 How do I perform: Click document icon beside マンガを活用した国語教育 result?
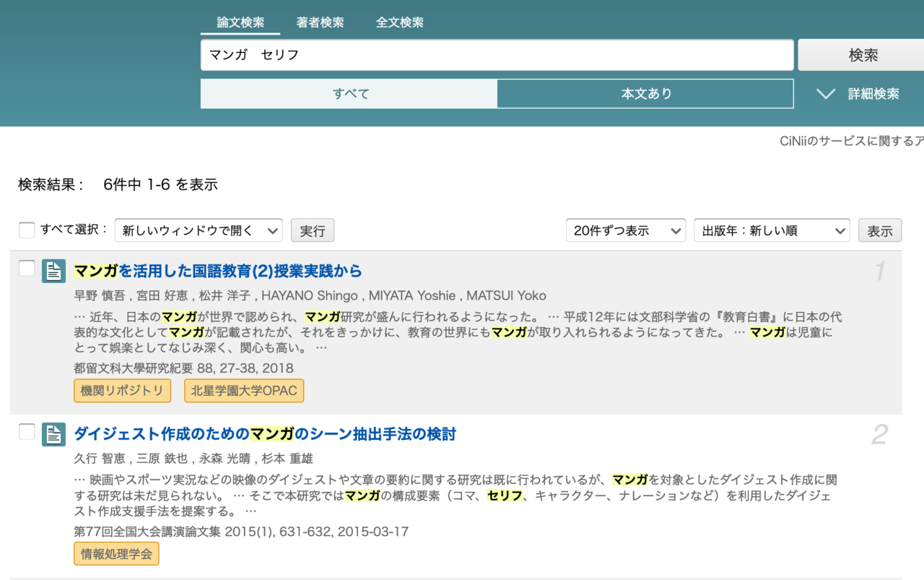53,271
